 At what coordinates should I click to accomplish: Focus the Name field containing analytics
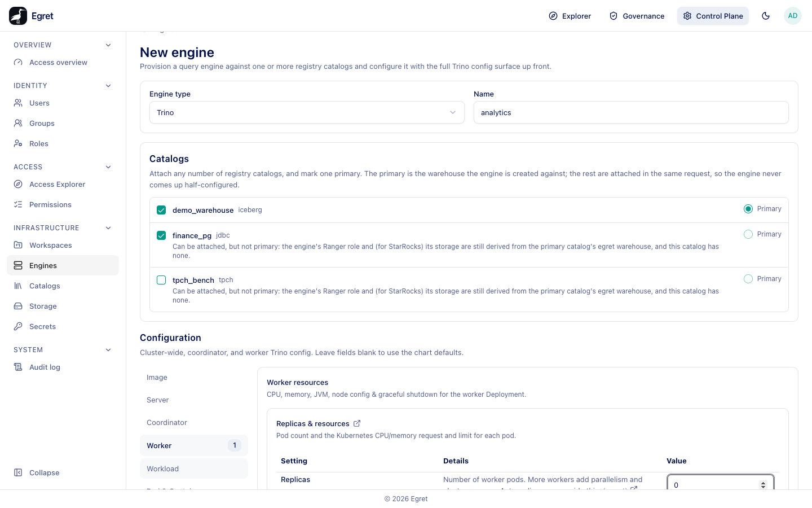631,112
